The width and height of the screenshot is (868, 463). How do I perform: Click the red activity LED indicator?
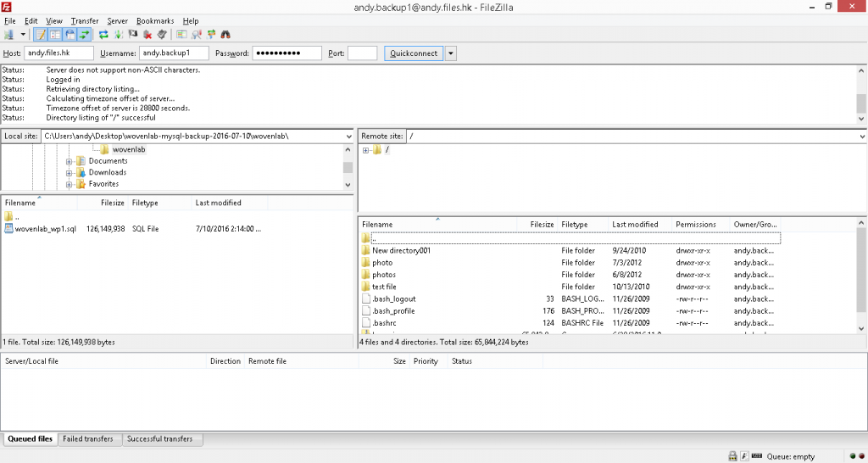861,456
